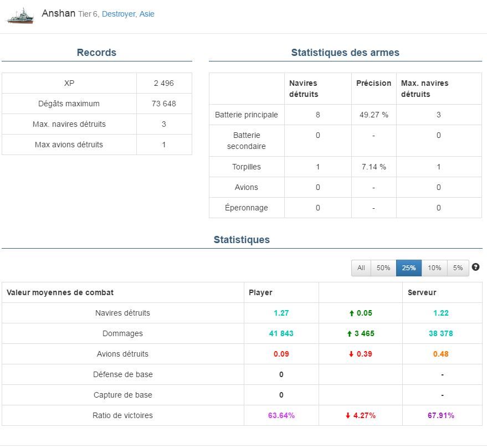Select the 50% percentile filter

tap(383, 268)
